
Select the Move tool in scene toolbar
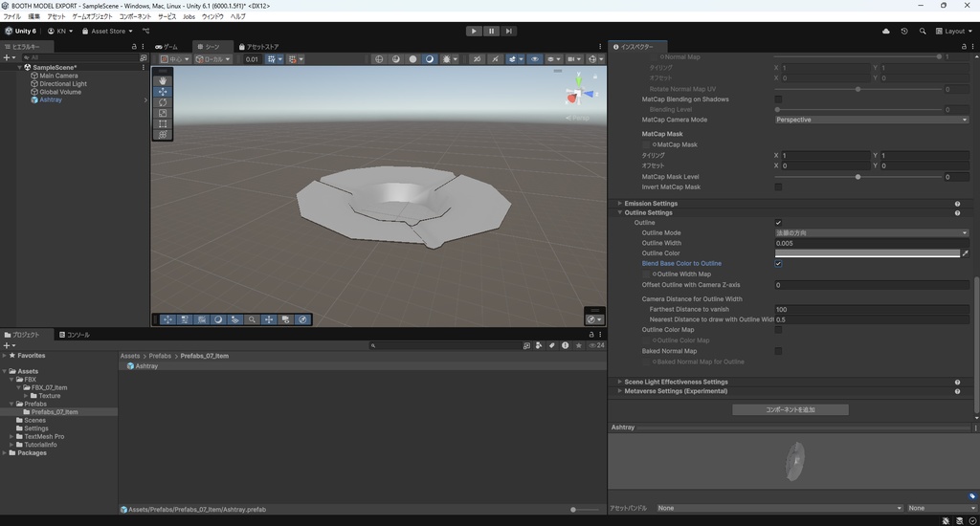(163, 91)
